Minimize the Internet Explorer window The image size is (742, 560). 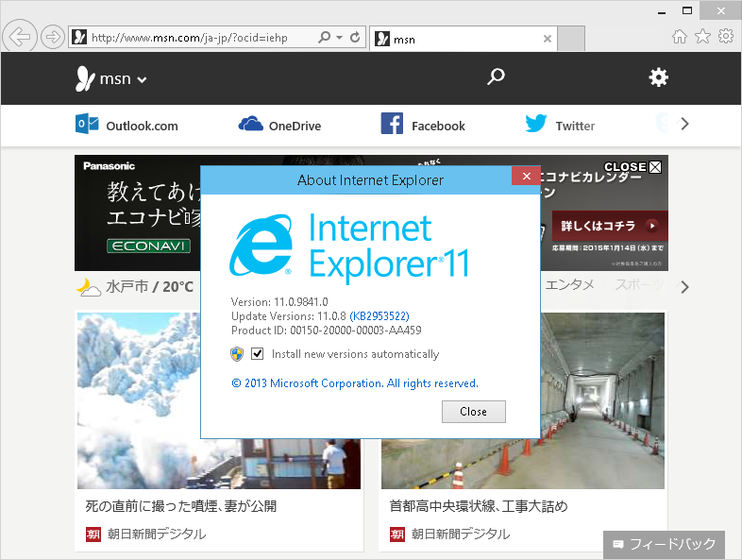[662, 11]
